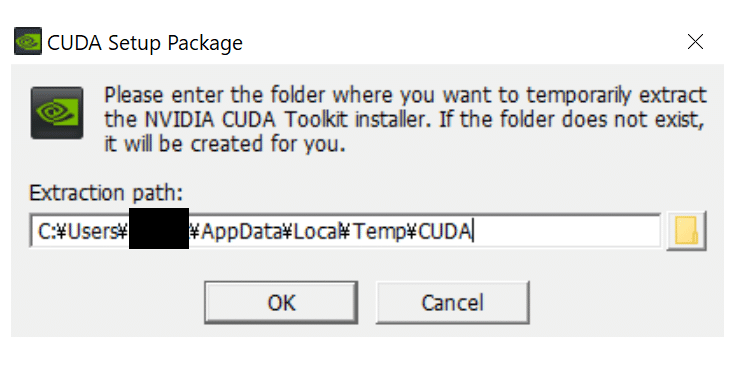This screenshot has height=366, width=755.
Task: Confirm extraction with the OK button
Action: click(x=281, y=303)
